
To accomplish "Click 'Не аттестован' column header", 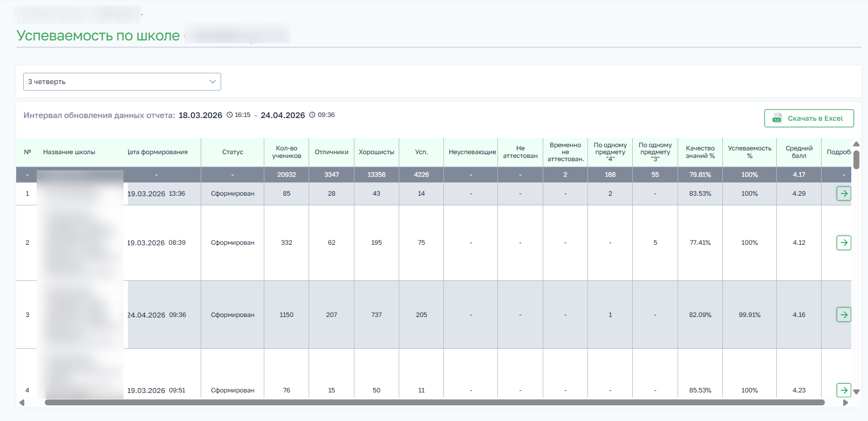I will (x=520, y=152).
